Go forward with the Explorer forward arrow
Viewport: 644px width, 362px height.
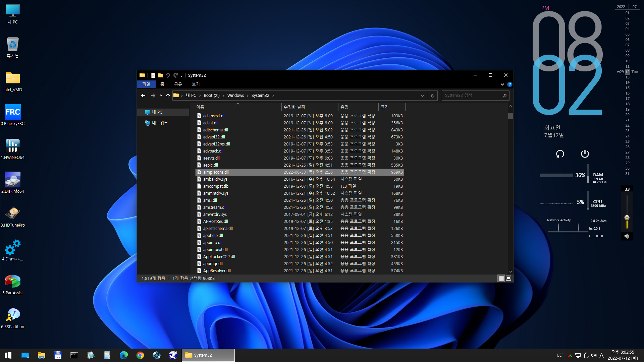click(x=153, y=96)
